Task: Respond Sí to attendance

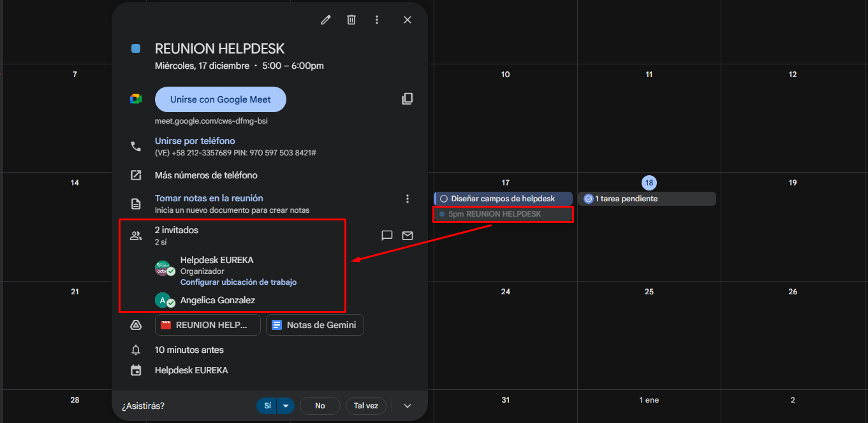Action: pos(267,406)
